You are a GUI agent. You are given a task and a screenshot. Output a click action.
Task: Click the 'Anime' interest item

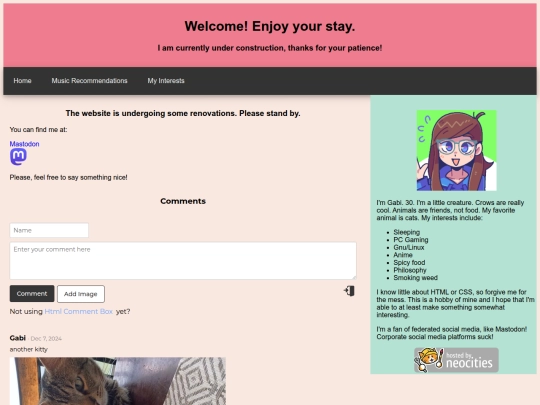point(403,255)
